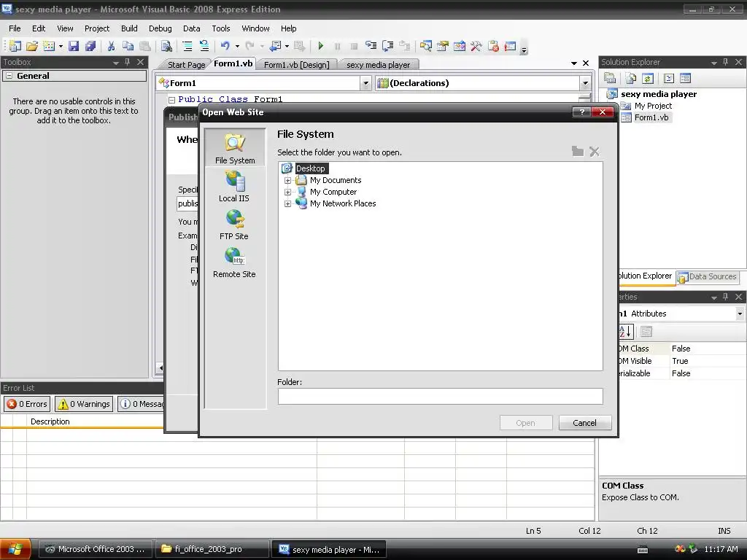Click Properties icon in Solution Explorer toolbar
The width and height of the screenshot is (747, 560).
pyautogui.click(x=610, y=78)
